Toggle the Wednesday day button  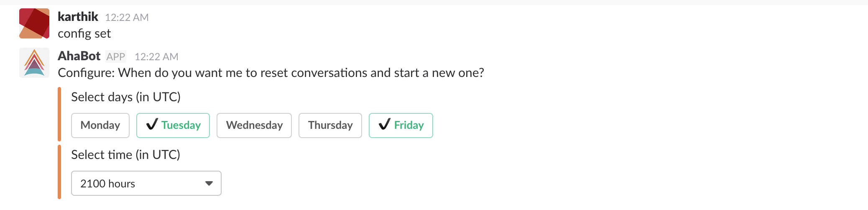(x=254, y=125)
